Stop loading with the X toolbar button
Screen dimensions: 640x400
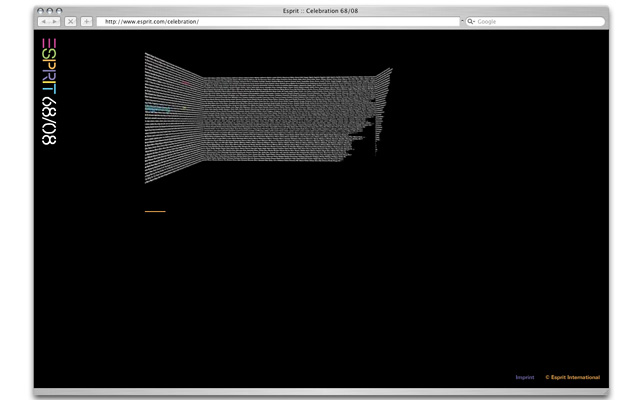(x=71, y=22)
